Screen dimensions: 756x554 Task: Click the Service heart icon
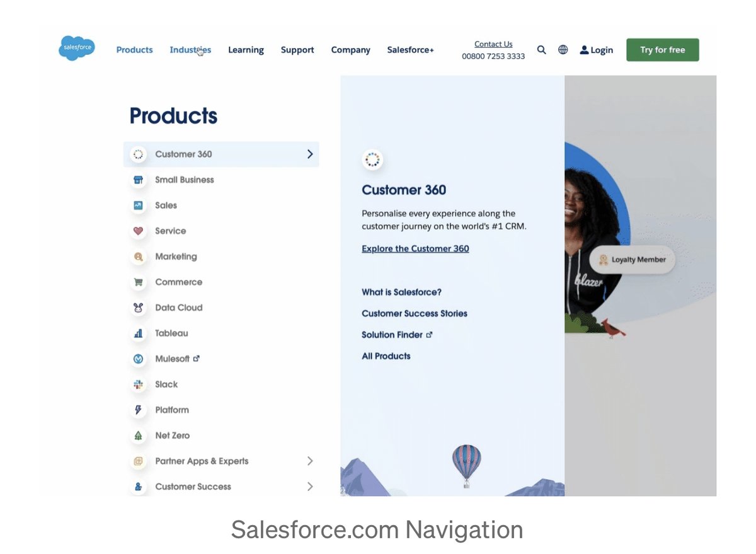click(x=138, y=231)
